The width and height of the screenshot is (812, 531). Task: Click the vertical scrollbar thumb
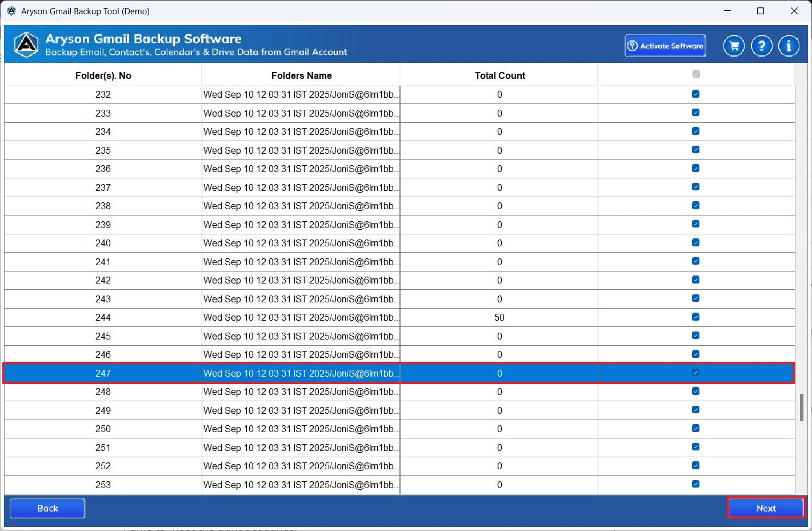tap(802, 407)
